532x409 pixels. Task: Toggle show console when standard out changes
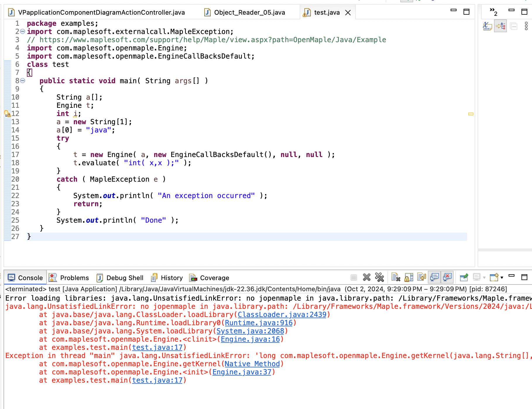(x=435, y=277)
